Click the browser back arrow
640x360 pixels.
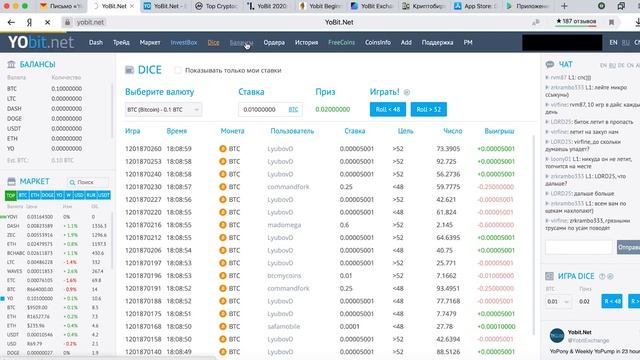(11, 22)
